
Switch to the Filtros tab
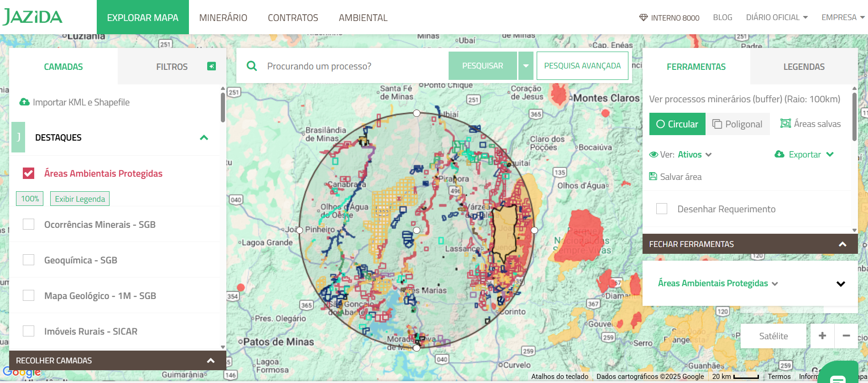[172, 67]
